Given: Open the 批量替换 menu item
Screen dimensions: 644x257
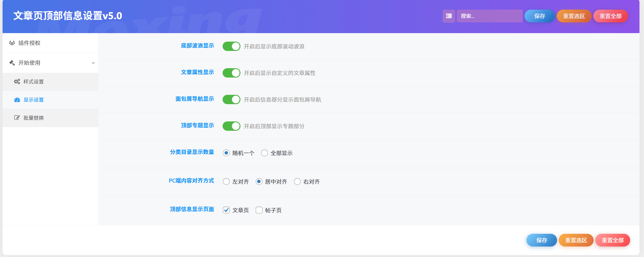Looking at the screenshot, I should coord(33,118).
